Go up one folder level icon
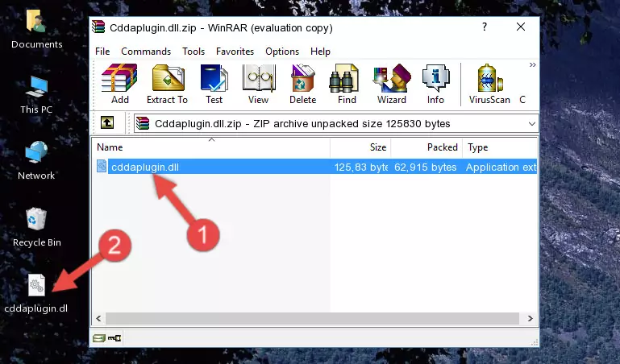The width and height of the screenshot is (620, 364). (107, 122)
